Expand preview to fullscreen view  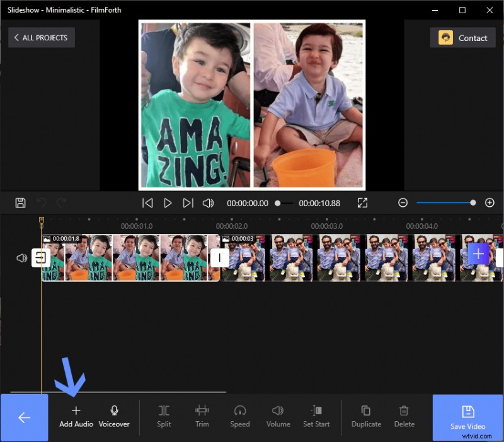pyautogui.click(x=362, y=202)
